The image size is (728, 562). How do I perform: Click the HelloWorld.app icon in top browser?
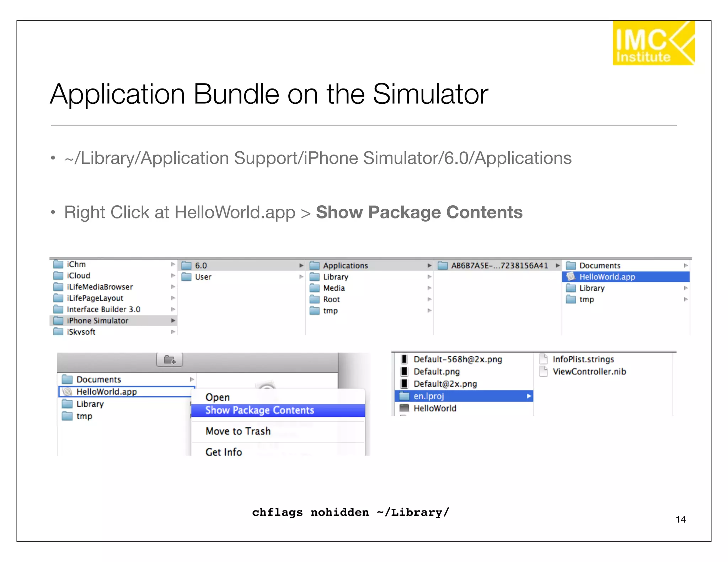[571, 277]
